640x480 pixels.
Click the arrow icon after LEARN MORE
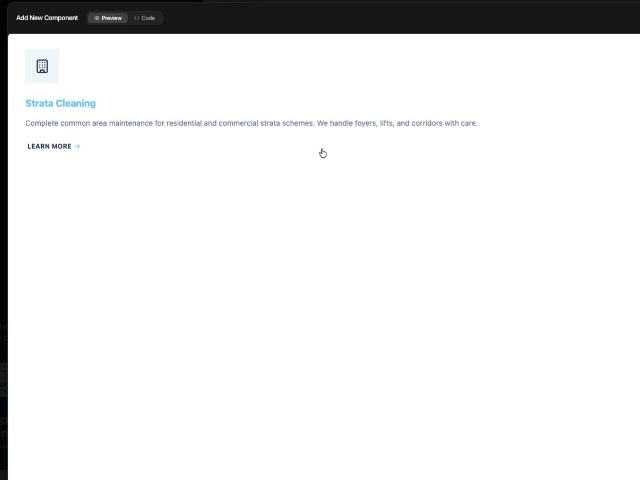[x=78, y=146]
